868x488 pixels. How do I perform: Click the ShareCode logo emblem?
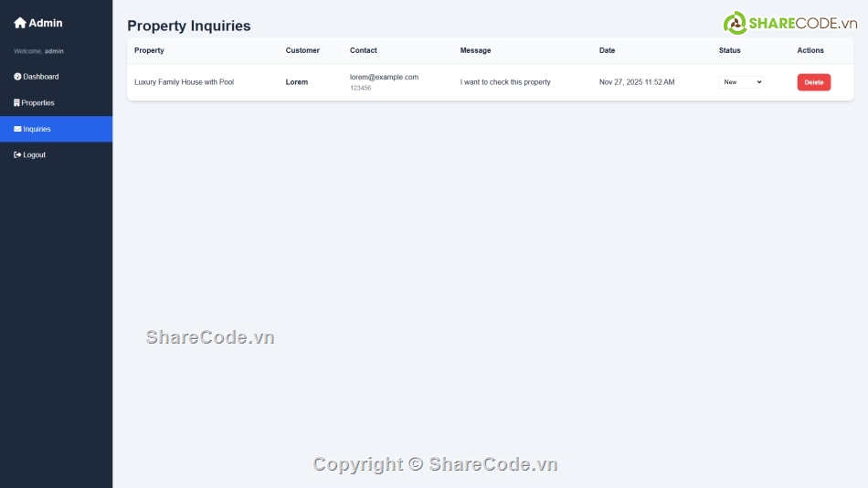coord(735,23)
